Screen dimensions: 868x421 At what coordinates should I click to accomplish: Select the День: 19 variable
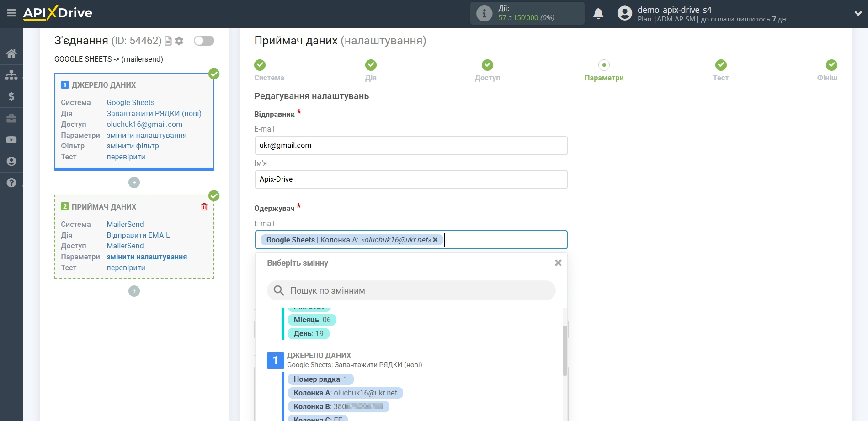(309, 333)
